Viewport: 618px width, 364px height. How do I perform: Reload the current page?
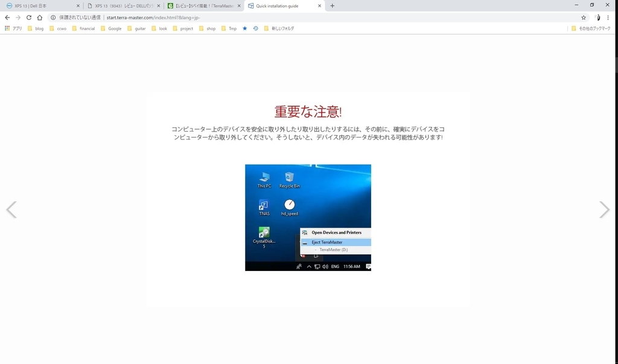pos(29,18)
